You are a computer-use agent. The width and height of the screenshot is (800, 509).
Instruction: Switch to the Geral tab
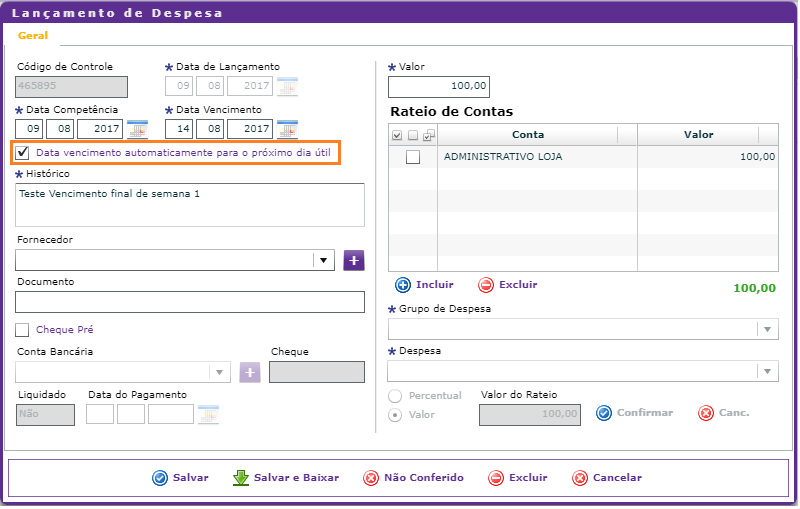(x=33, y=35)
